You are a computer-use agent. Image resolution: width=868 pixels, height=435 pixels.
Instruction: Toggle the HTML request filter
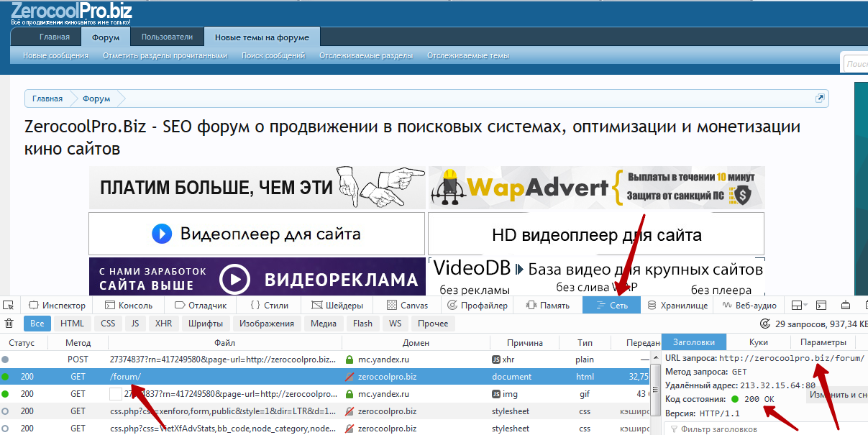(x=73, y=324)
